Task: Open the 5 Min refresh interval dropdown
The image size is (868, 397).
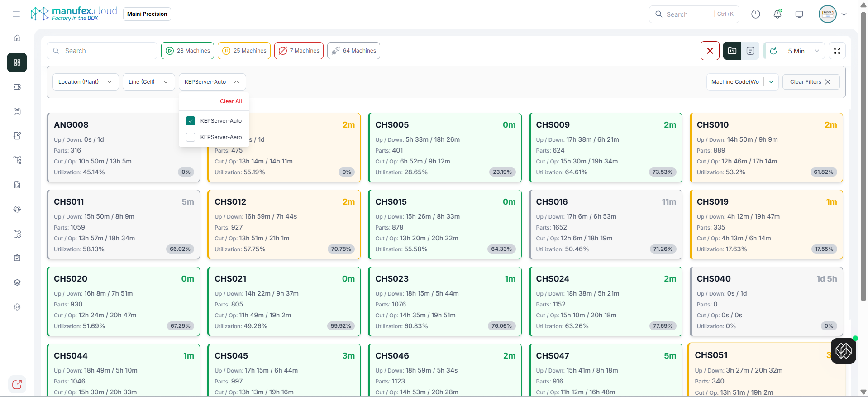Action: pos(803,51)
